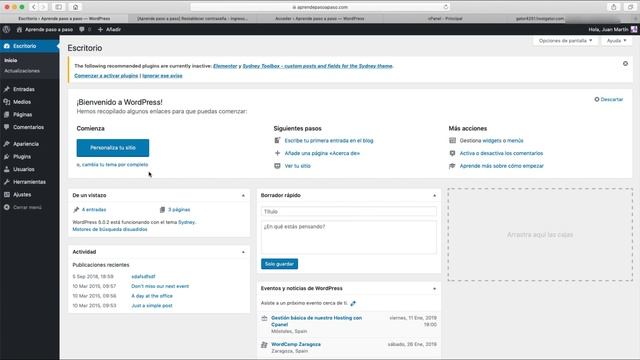Open Don't miss our next event post
640x360 pixels.
click(160, 286)
